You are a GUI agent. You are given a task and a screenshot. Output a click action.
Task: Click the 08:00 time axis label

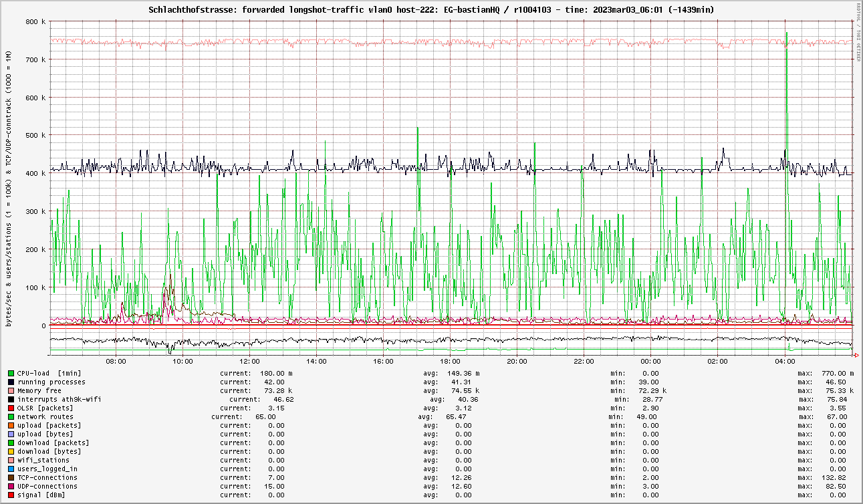pos(116,361)
